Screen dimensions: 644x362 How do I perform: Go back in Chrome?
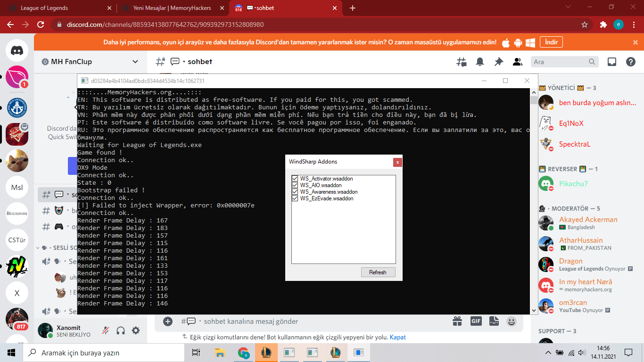coord(10,25)
